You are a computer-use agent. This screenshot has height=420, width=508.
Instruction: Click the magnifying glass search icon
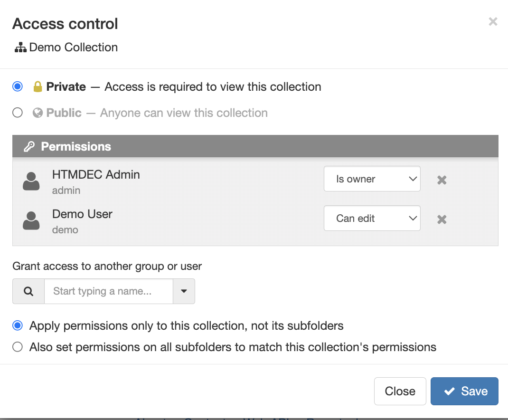[x=28, y=291]
